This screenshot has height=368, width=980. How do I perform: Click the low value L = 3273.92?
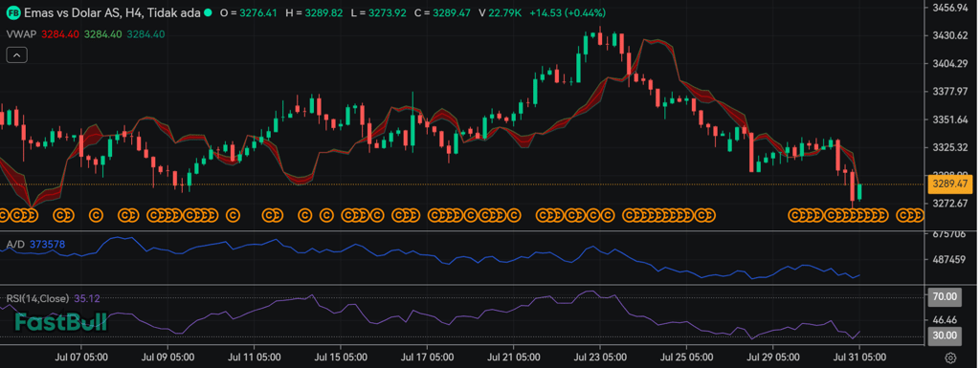(x=379, y=12)
